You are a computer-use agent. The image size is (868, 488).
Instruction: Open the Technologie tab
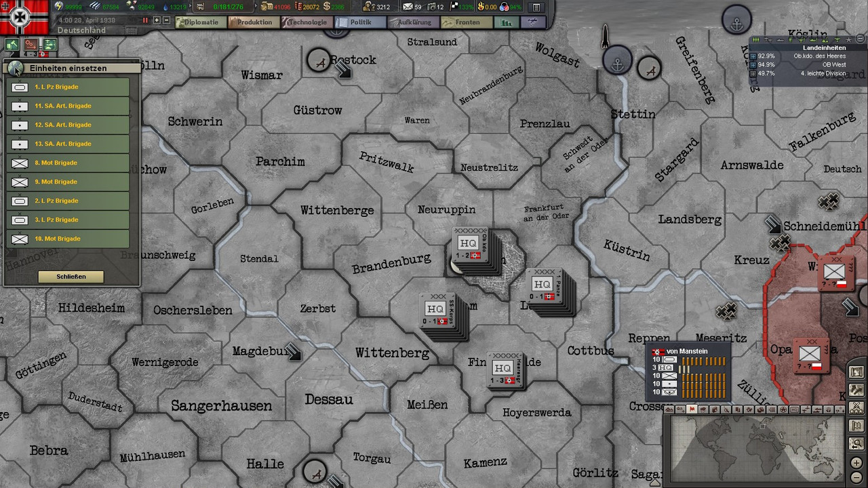tap(306, 22)
